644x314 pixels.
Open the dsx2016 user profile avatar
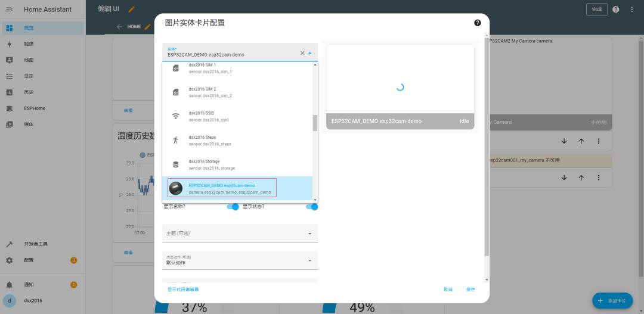click(10, 300)
